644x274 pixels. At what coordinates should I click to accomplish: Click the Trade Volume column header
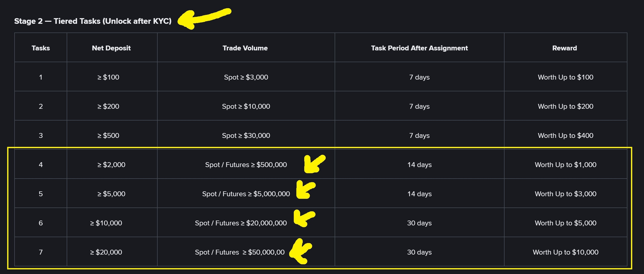click(245, 48)
